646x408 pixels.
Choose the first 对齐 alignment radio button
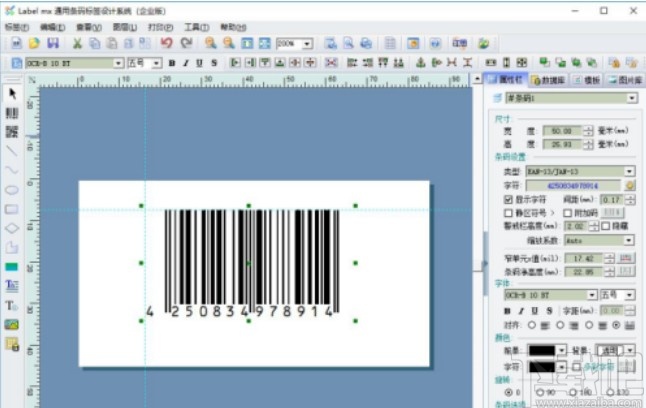(532, 325)
